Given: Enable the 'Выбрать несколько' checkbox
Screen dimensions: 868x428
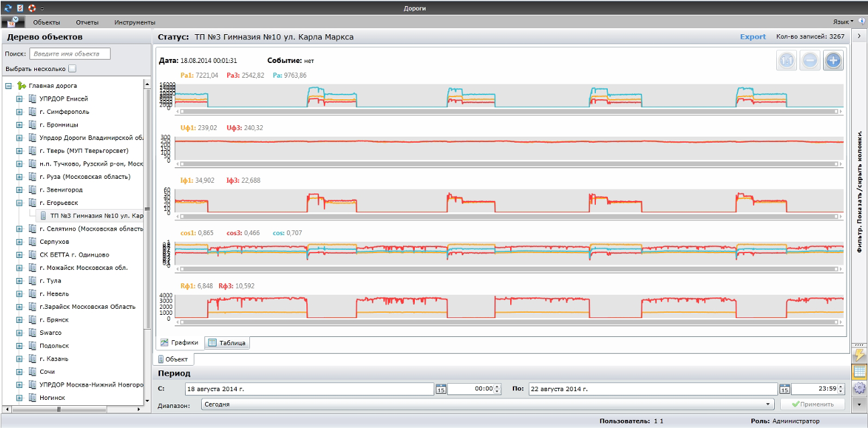Looking at the screenshot, I should 72,68.
